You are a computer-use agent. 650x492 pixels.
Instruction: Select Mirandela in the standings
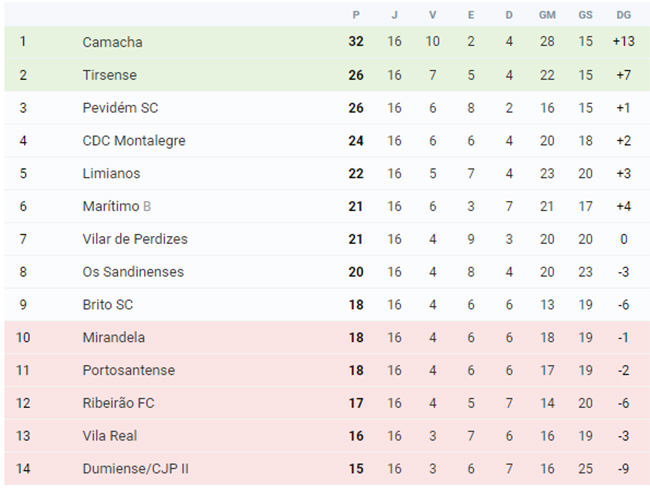(114, 337)
